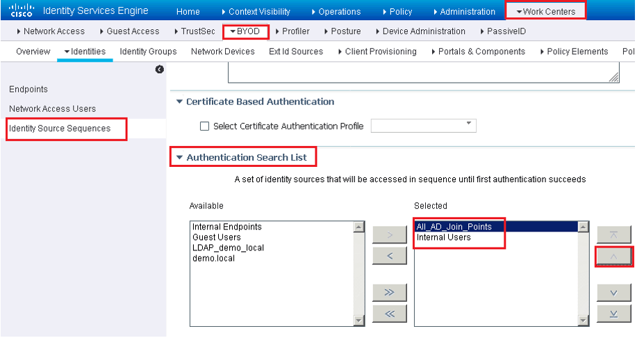Select LDAP_demo_local in Available list
The height and width of the screenshot is (338, 644).
(228, 248)
